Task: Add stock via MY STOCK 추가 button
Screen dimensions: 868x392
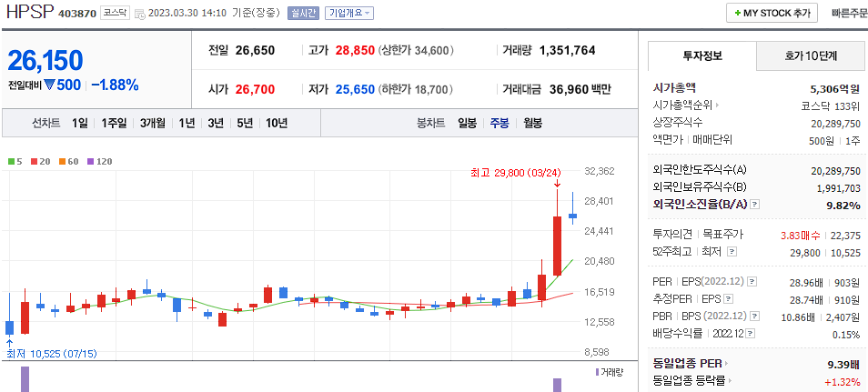Action: coord(772,13)
